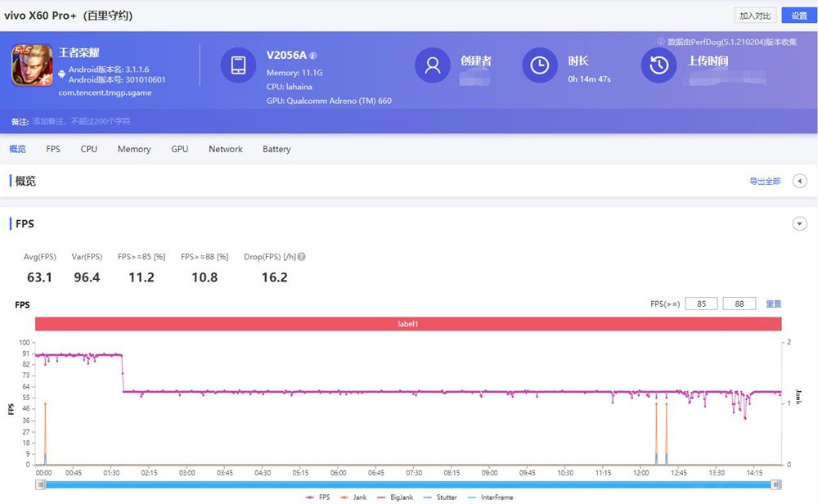Click the package name com.tencent.tmgp.sgame
The width and height of the screenshot is (818, 504).
coord(105,93)
